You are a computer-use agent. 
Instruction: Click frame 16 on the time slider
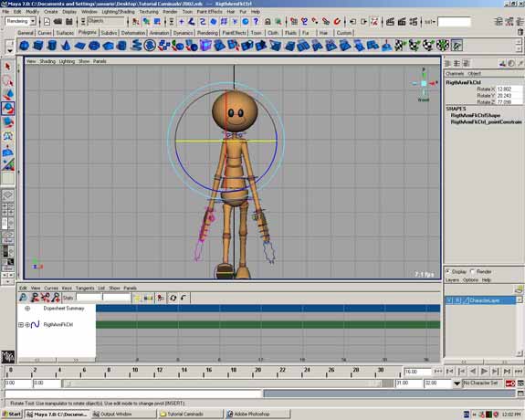click(x=208, y=372)
